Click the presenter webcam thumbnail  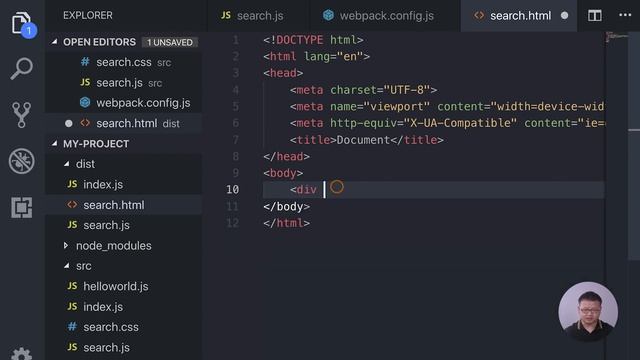point(588,311)
